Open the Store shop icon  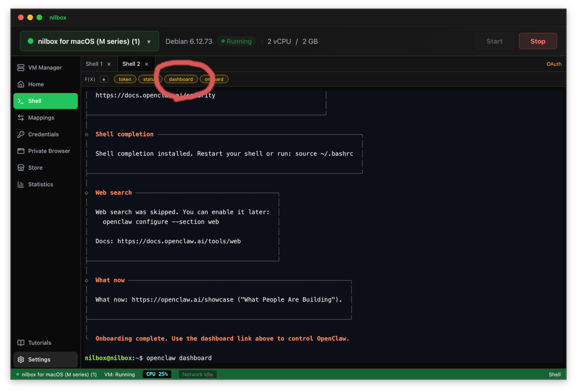point(21,168)
